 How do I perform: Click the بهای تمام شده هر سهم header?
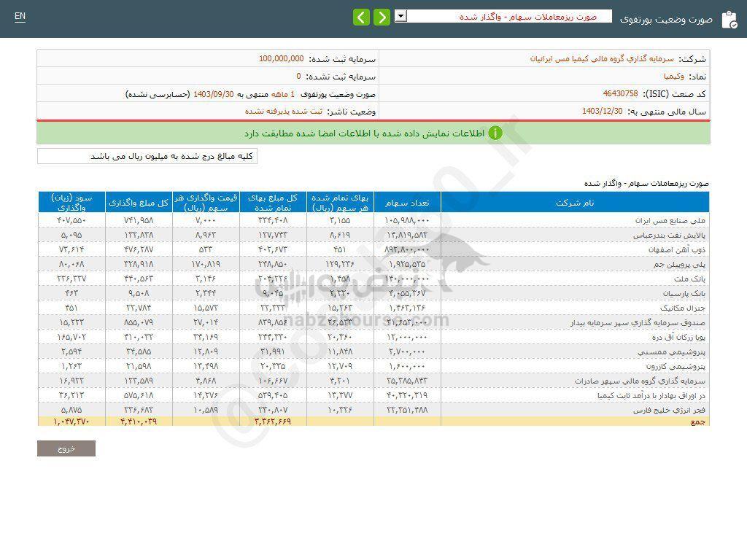click(340, 203)
